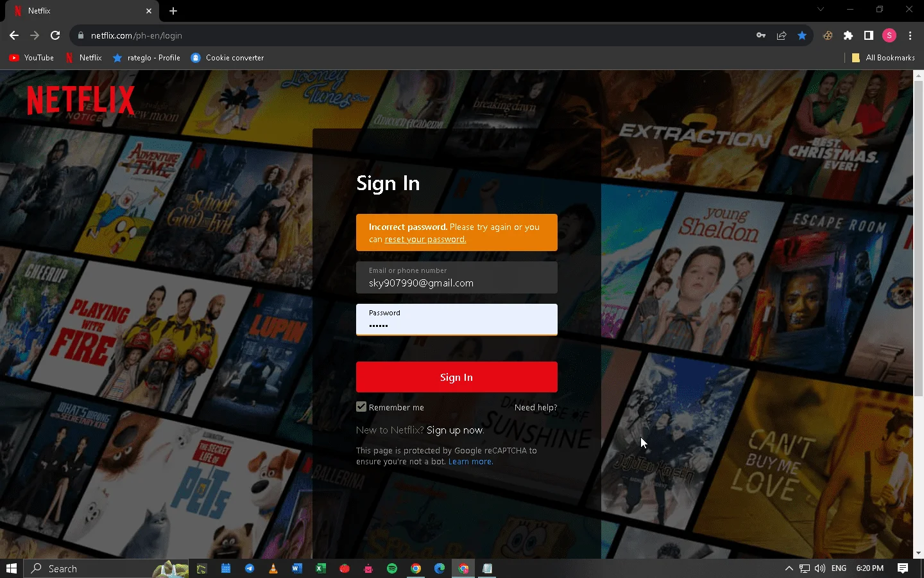
Task: Click the blue bookmark star icon
Action: pyautogui.click(x=802, y=35)
